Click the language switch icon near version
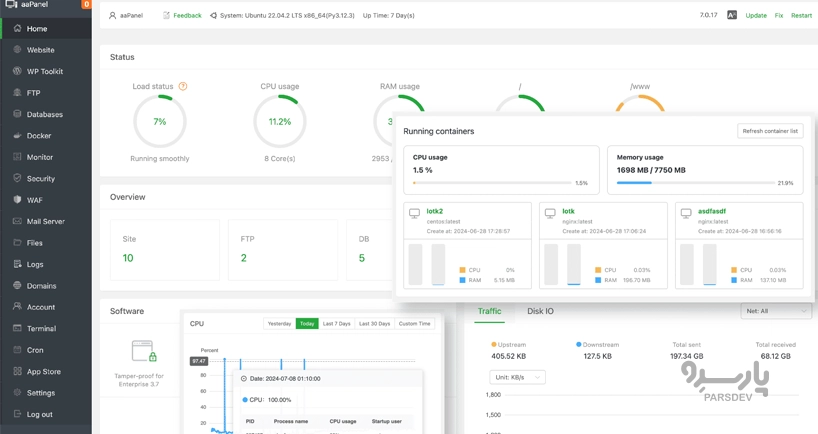The width and height of the screenshot is (818, 434). [732, 16]
